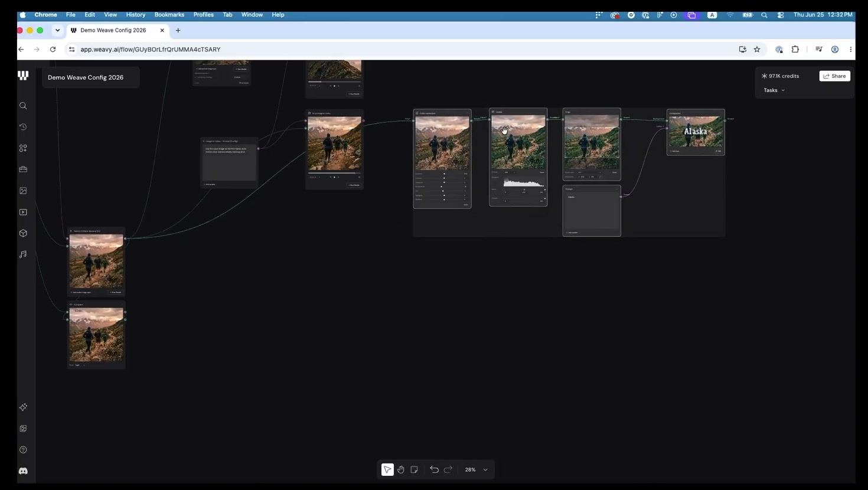Open the node toolbox grid icon
Screen dimensions: 868x490
pos(23,148)
